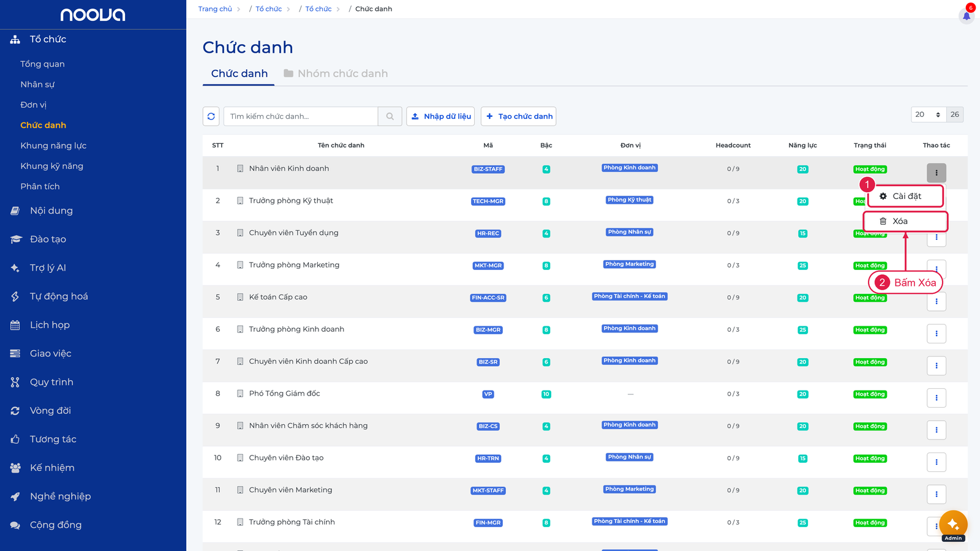Click the Tạo chức danh button
This screenshot has height=551, width=980.
(519, 116)
